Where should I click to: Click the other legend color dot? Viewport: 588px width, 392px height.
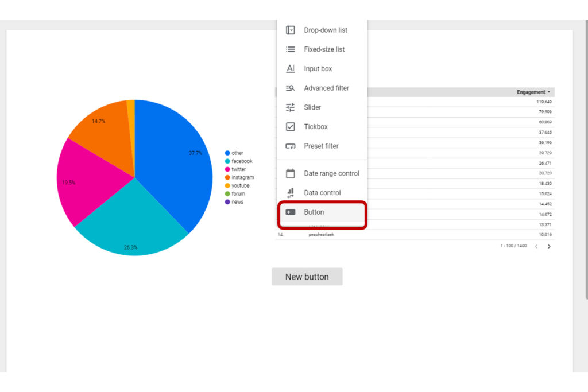click(227, 153)
